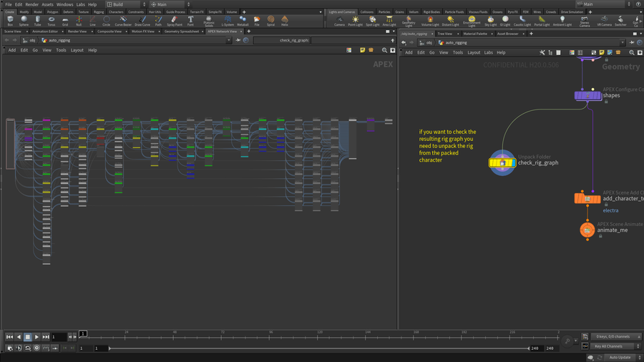Click the obj path button in APEX pane
This screenshot has width=644, height=362.
[29, 40]
